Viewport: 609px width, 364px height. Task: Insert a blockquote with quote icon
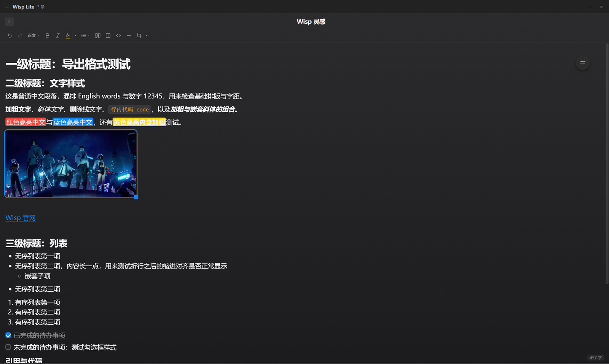tap(98, 35)
